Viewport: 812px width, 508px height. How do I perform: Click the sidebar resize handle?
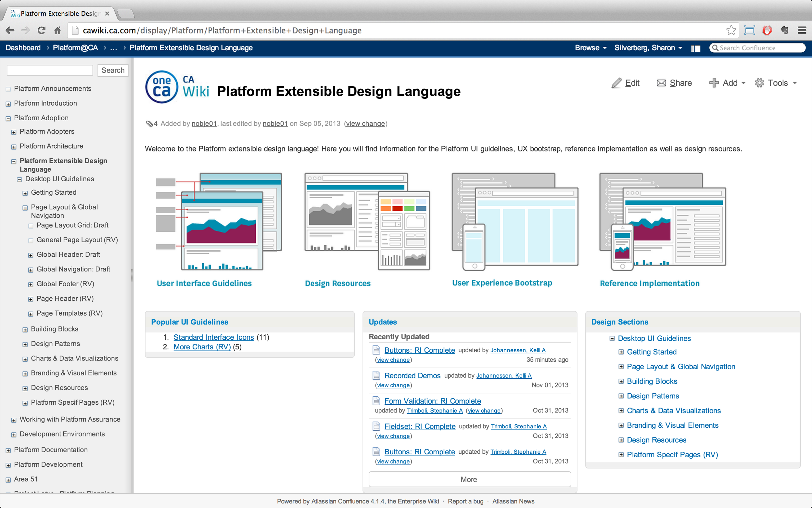tap(132, 275)
